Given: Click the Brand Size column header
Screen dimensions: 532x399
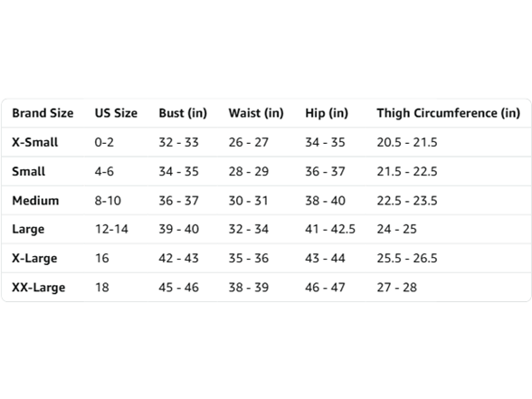Looking at the screenshot, I should [43, 113].
